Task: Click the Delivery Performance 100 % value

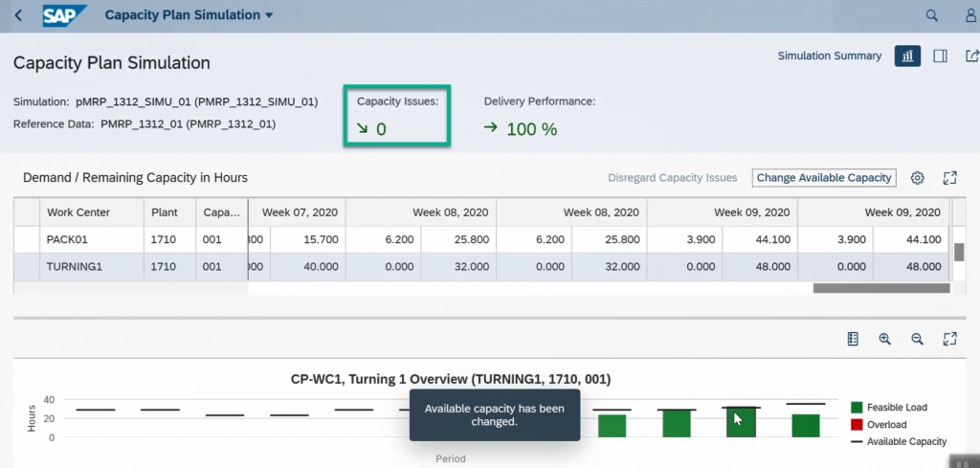Action: pos(531,129)
